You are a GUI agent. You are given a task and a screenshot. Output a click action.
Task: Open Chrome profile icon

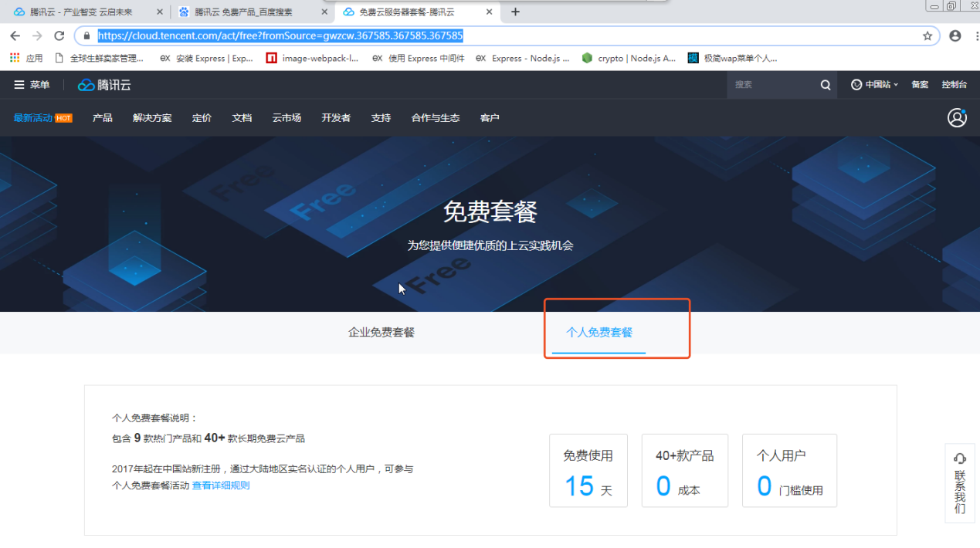955,36
